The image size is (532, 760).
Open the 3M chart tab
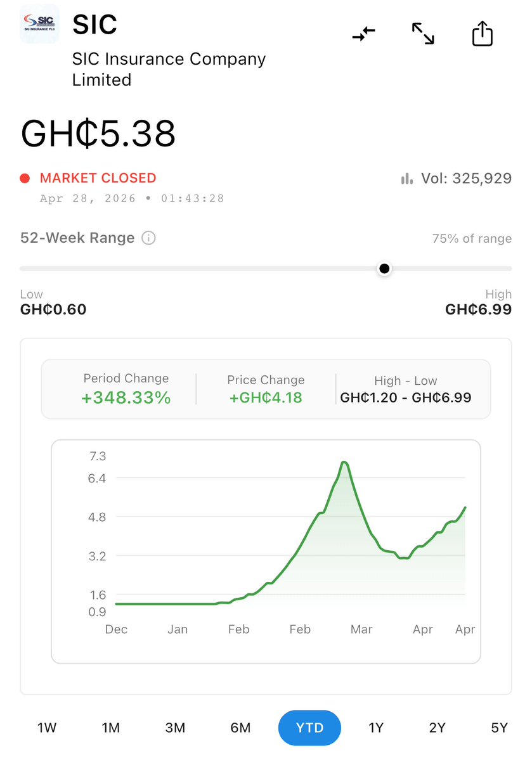[175, 728]
